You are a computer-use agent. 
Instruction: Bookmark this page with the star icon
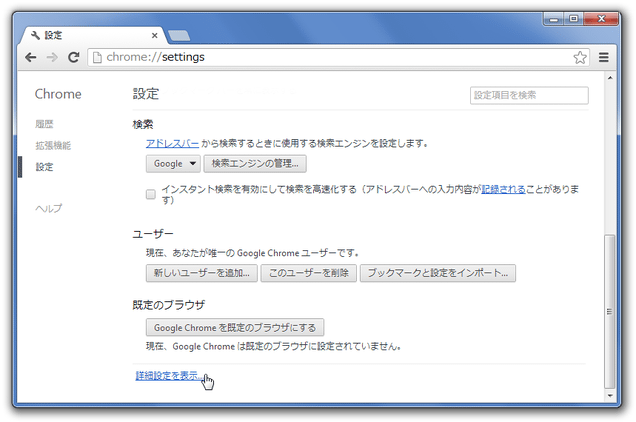580,57
